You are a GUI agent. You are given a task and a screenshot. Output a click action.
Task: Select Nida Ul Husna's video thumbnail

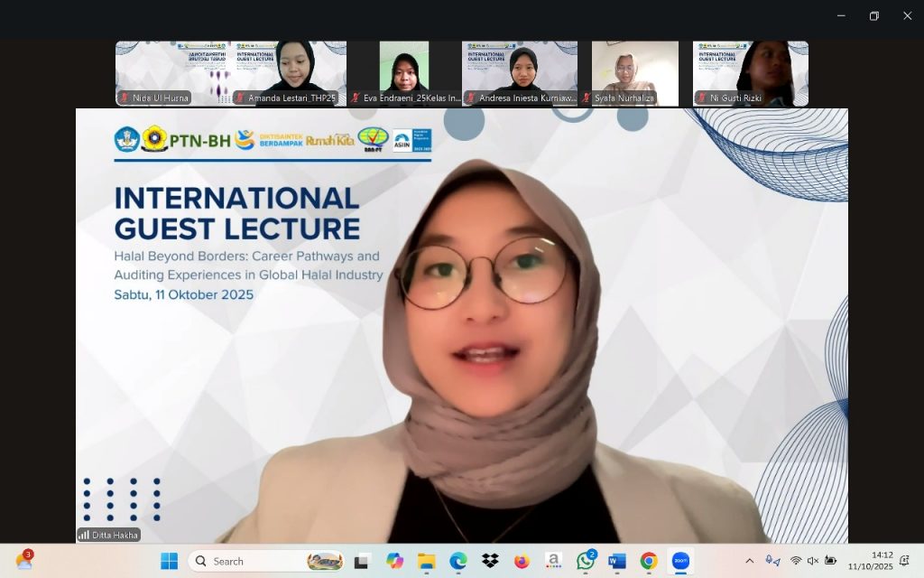coord(172,73)
